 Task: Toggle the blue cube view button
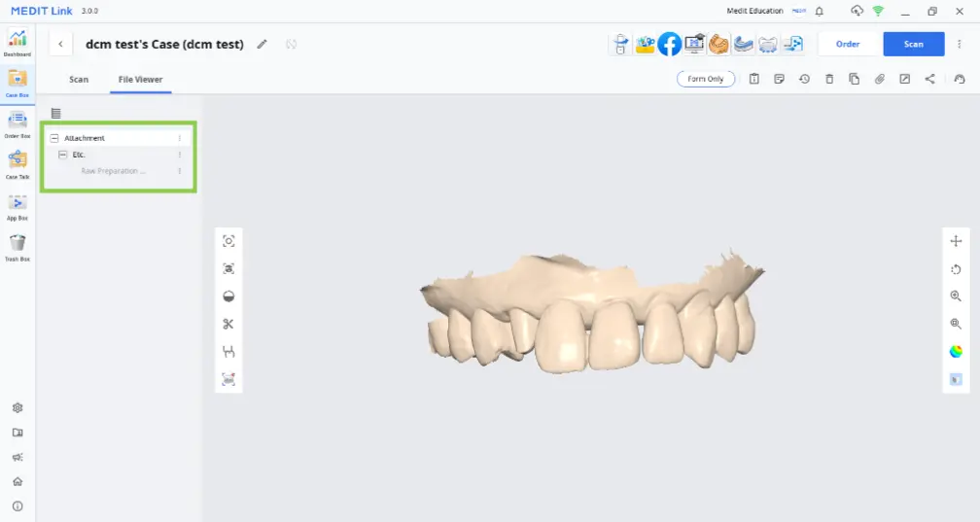(956, 379)
